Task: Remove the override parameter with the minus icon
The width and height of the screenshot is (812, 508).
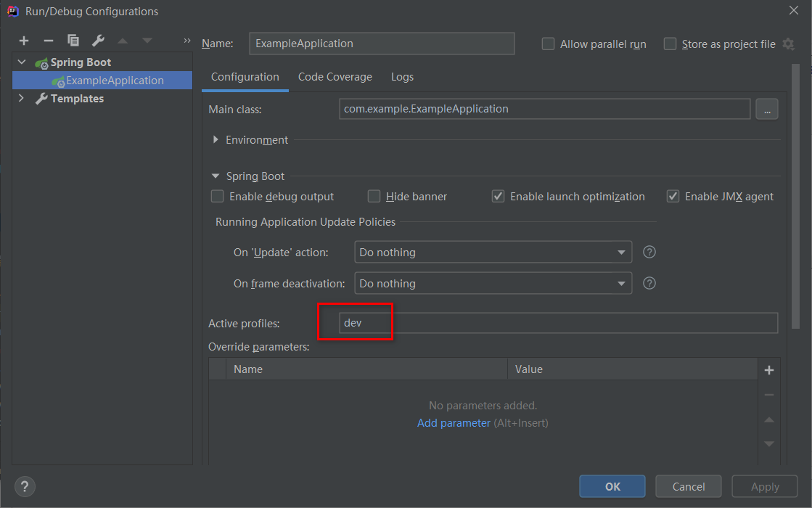Action: (769, 395)
